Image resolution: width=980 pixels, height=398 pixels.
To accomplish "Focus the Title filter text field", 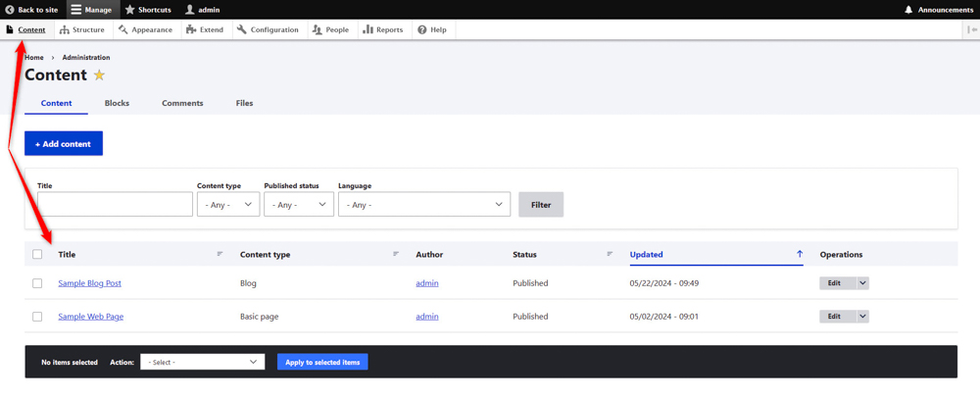I will point(115,204).
